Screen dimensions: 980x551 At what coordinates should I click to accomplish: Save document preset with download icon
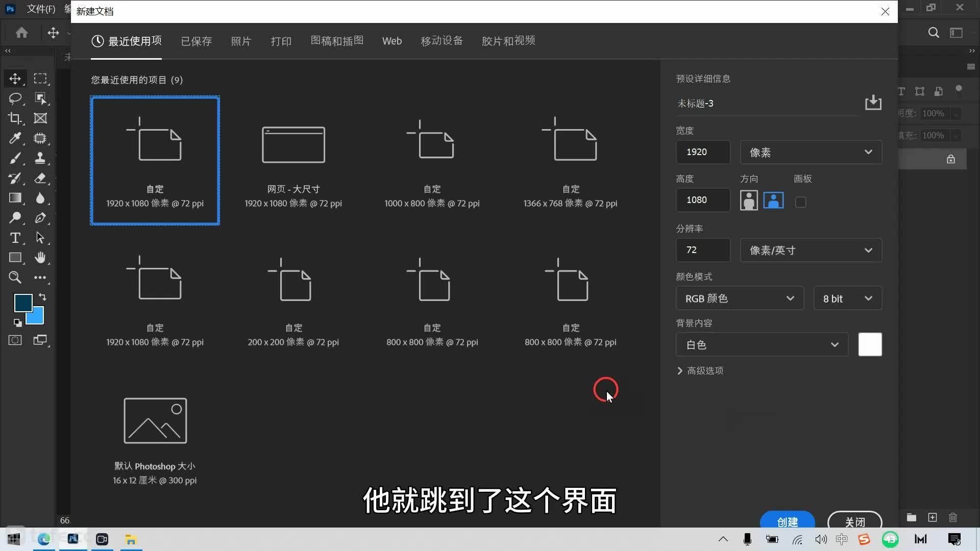tap(873, 103)
